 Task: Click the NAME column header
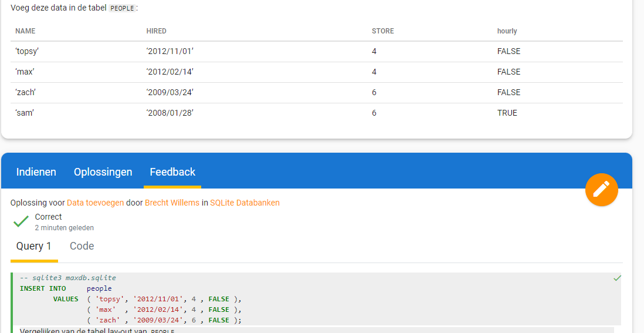(25, 31)
